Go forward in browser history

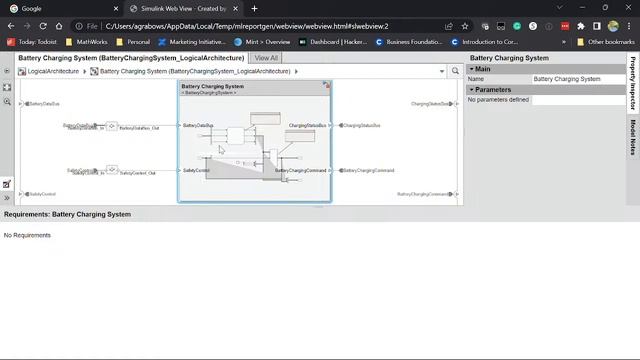[x=27, y=26]
